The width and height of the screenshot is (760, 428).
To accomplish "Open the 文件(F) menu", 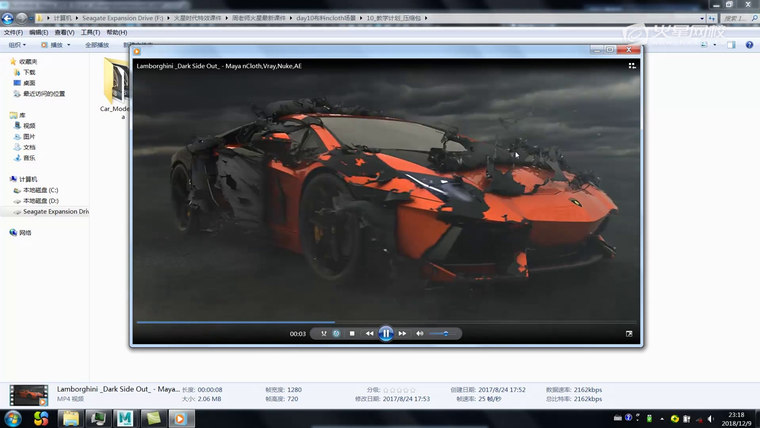I will click(x=13, y=32).
